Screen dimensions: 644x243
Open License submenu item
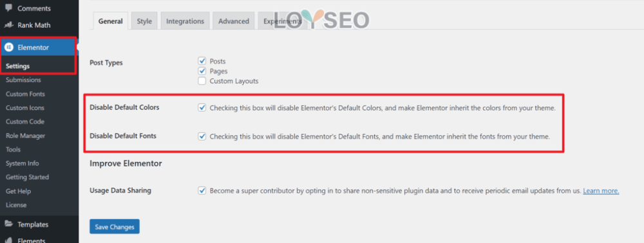[16, 205]
